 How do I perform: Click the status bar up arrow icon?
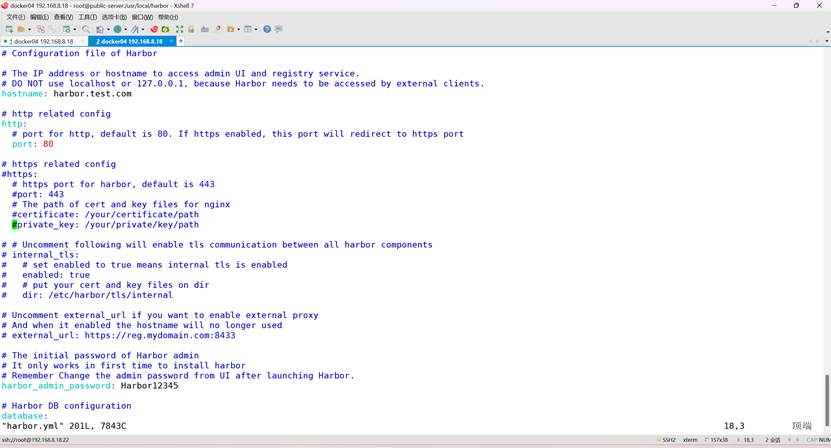(789, 440)
